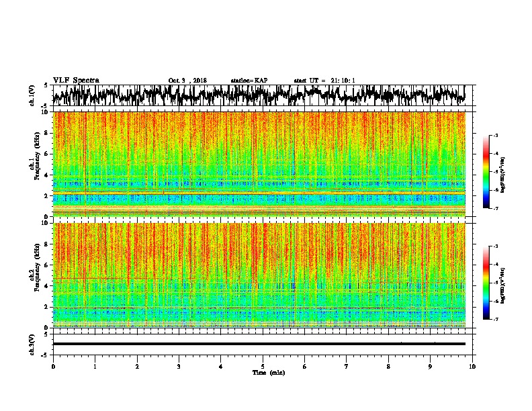
Task: Click the "-3" label on ch.2 color scale
Action: (x=496, y=246)
